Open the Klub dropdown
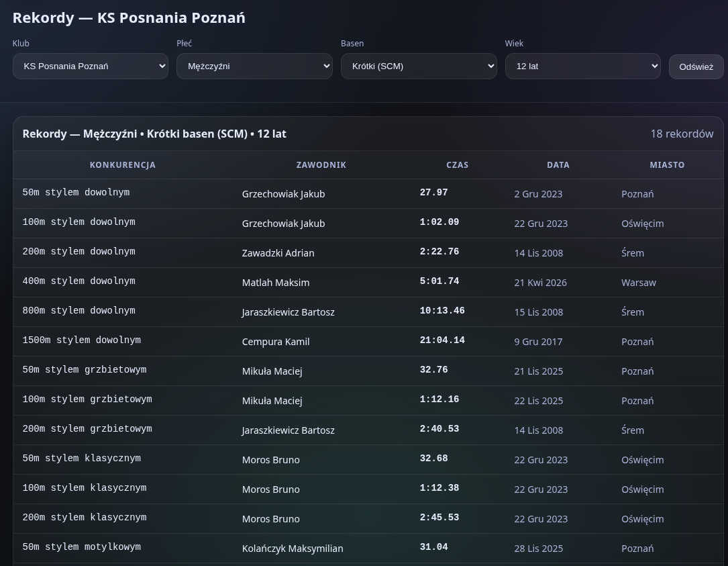Screen dimensions: 728x566 point(90,66)
